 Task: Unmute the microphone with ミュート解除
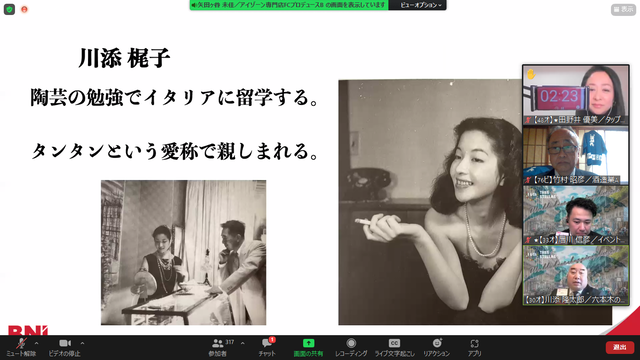click(21, 348)
